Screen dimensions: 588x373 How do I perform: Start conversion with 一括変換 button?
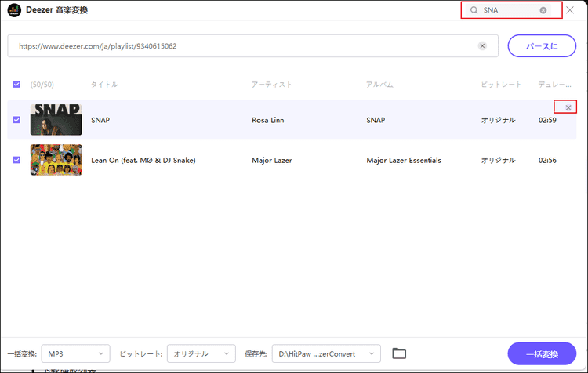[542, 353]
